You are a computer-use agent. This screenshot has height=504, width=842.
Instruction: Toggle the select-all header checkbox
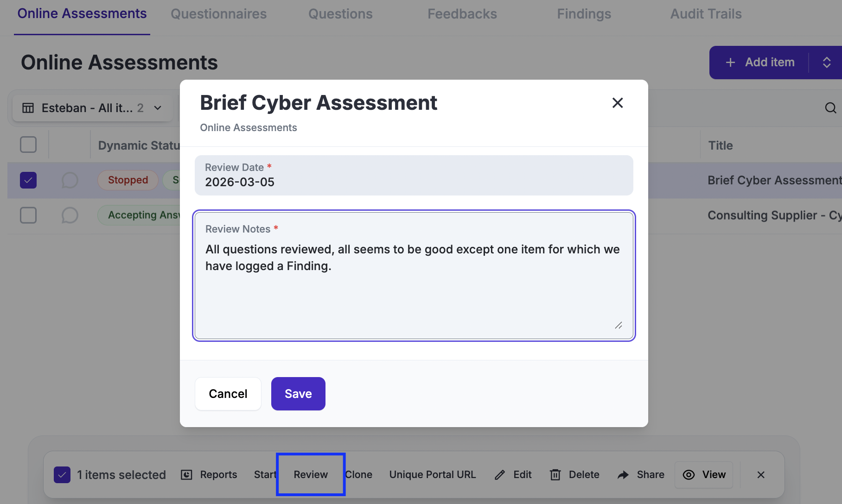28,145
